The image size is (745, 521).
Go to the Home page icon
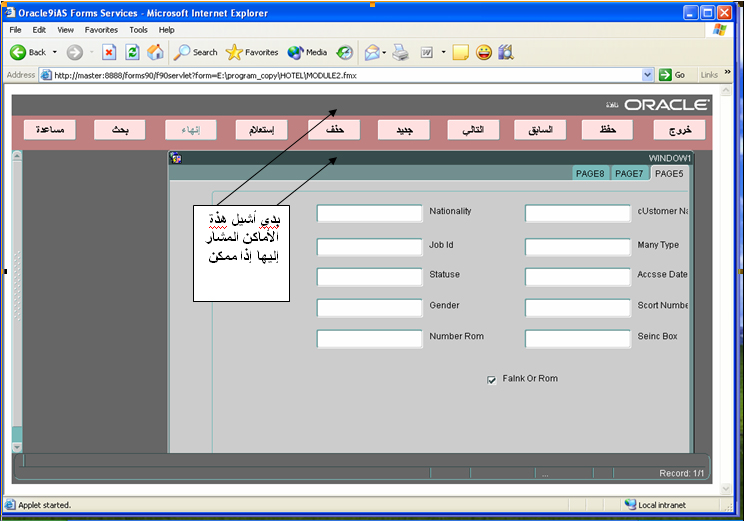(155, 52)
